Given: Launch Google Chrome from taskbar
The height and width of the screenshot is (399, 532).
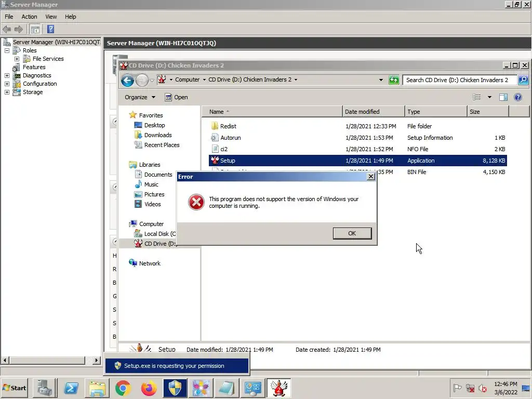Looking at the screenshot, I should coord(123,388).
